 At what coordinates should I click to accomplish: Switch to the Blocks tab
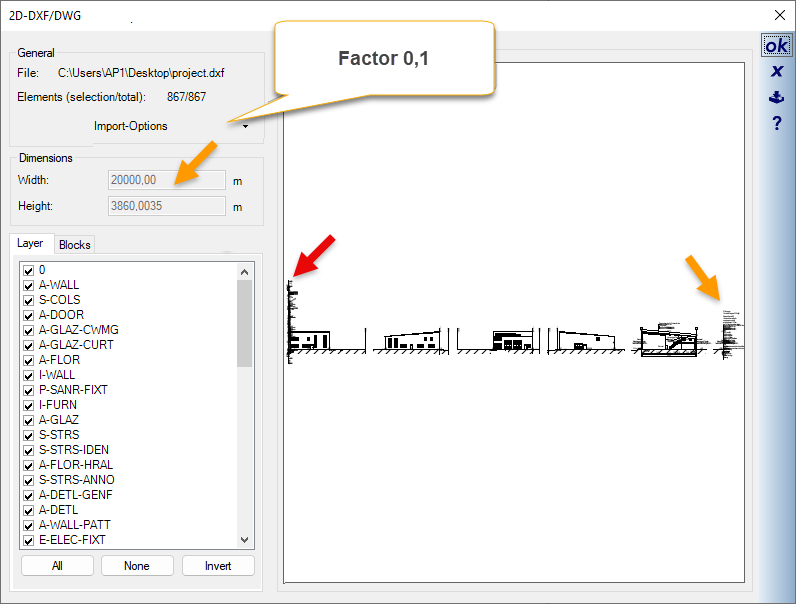pyautogui.click(x=74, y=245)
